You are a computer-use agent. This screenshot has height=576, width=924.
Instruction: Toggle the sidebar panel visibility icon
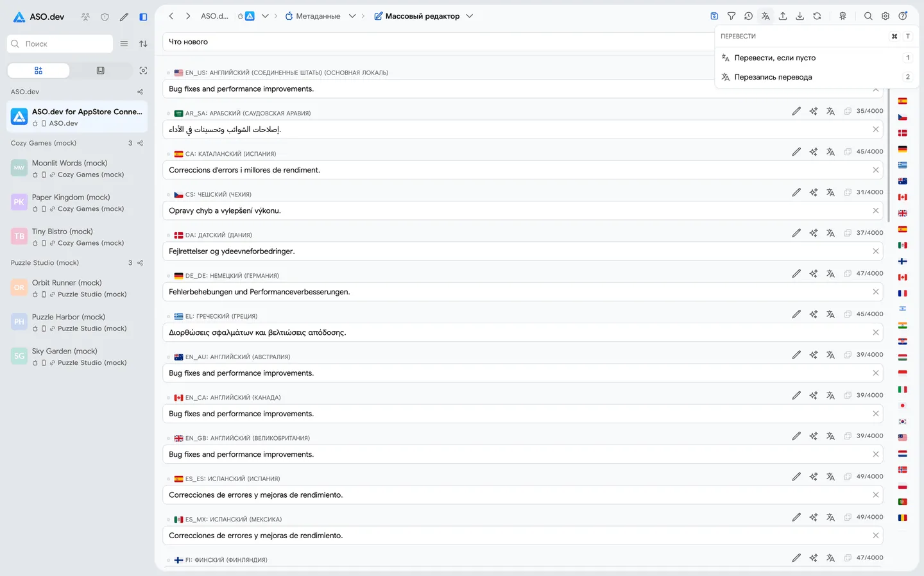click(x=143, y=17)
